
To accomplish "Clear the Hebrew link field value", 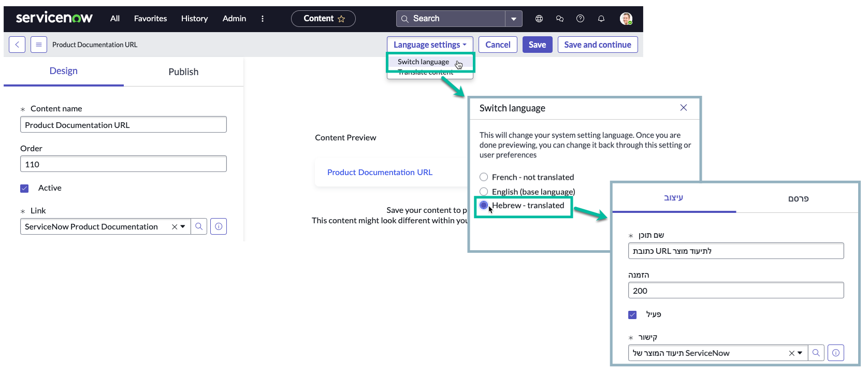I will click(x=791, y=353).
